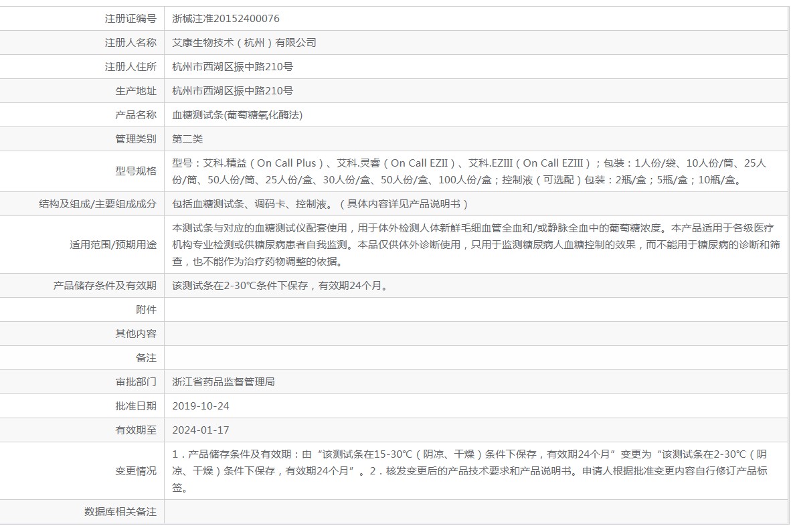Click the 有效期至 label
The width and height of the screenshot is (791, 532).
136,430
